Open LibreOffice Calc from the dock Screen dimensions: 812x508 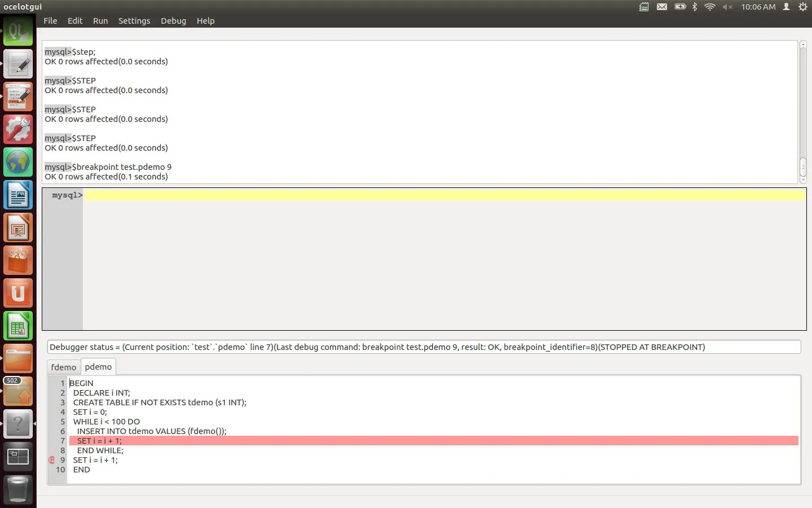[18, 326]
